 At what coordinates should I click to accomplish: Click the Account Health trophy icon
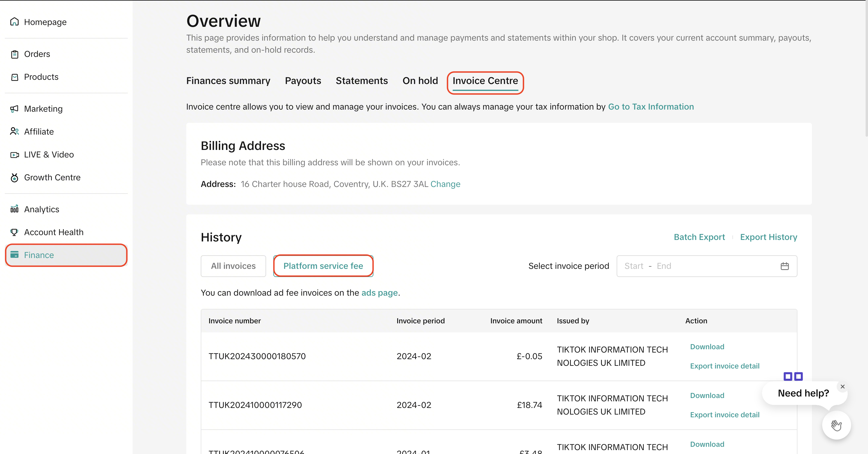coord(14,232)
